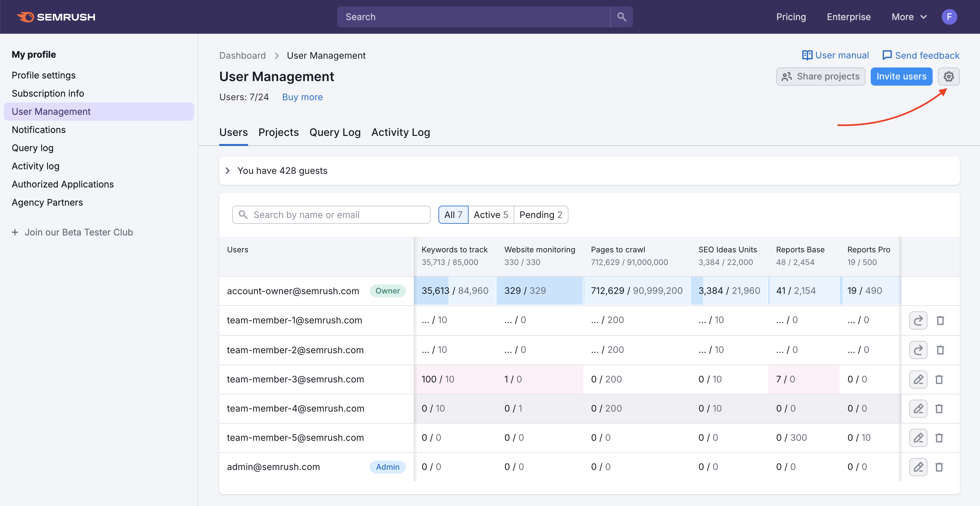
Task: Filter users by Active 5
Action: [491, 215]
